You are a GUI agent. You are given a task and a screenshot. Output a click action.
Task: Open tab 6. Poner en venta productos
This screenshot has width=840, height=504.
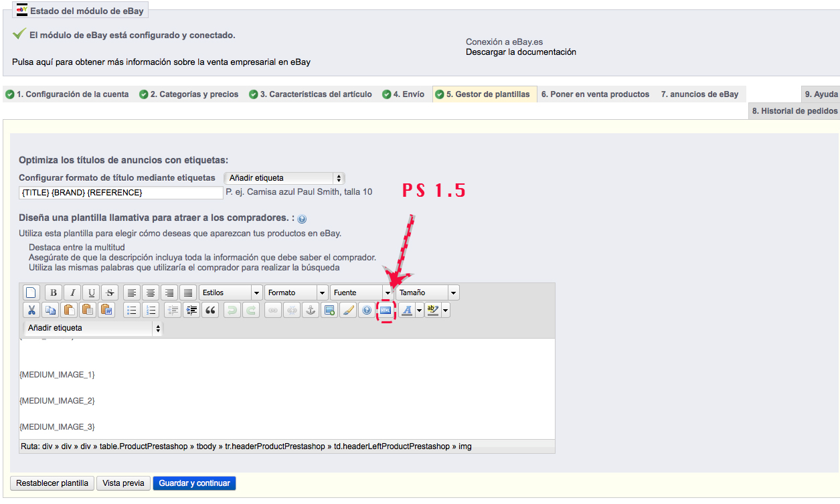(595, 94)
